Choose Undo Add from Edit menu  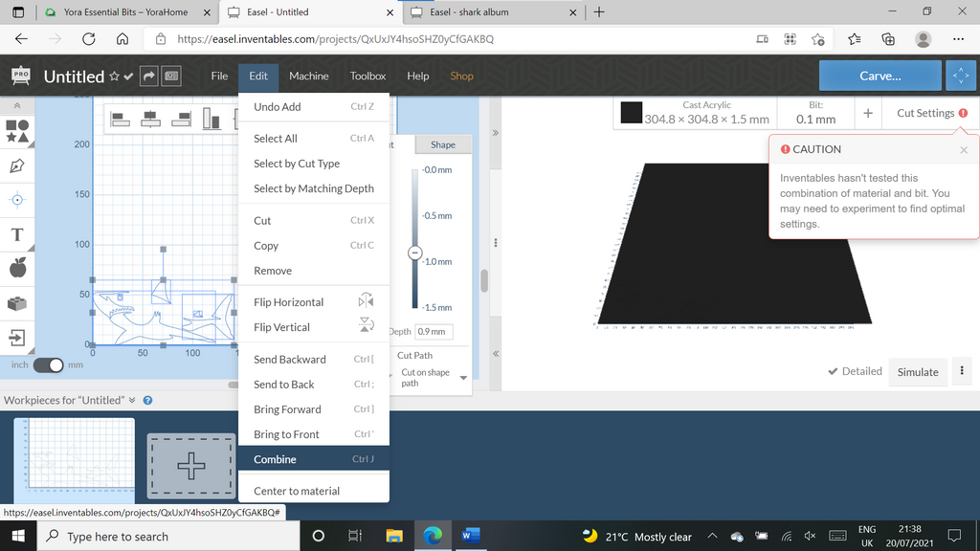click(314, 107)
